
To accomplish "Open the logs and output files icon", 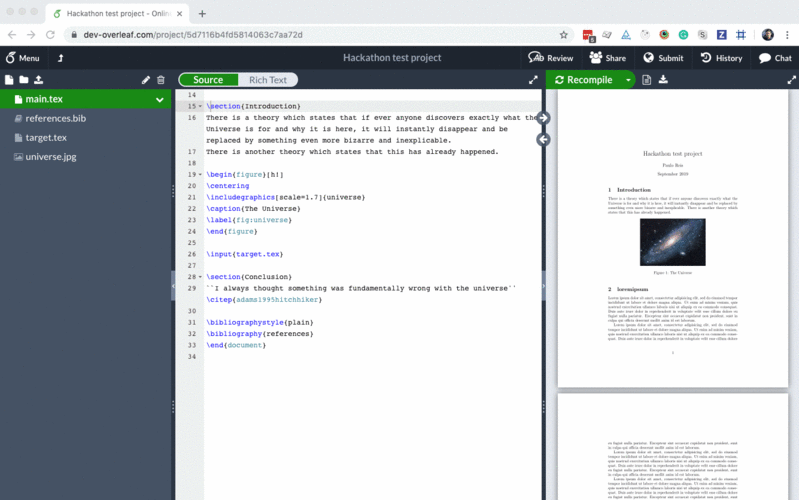I will 647,80.
